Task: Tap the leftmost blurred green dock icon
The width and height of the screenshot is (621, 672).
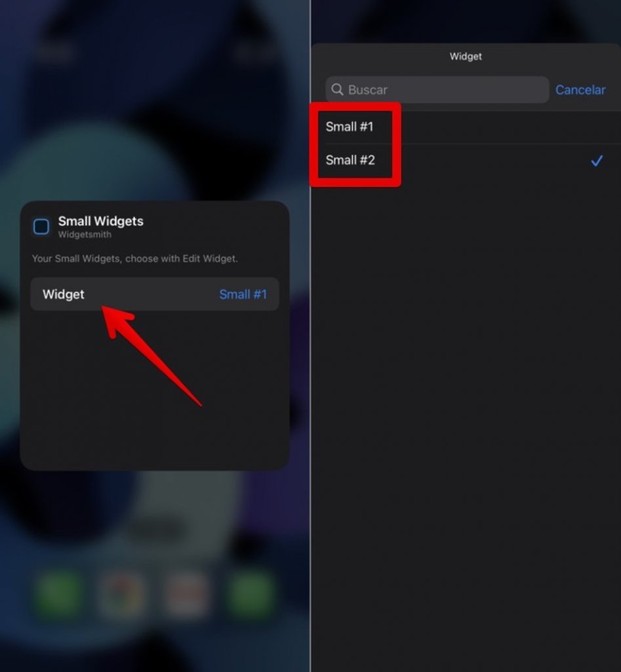Action: (x=58, y=595)
